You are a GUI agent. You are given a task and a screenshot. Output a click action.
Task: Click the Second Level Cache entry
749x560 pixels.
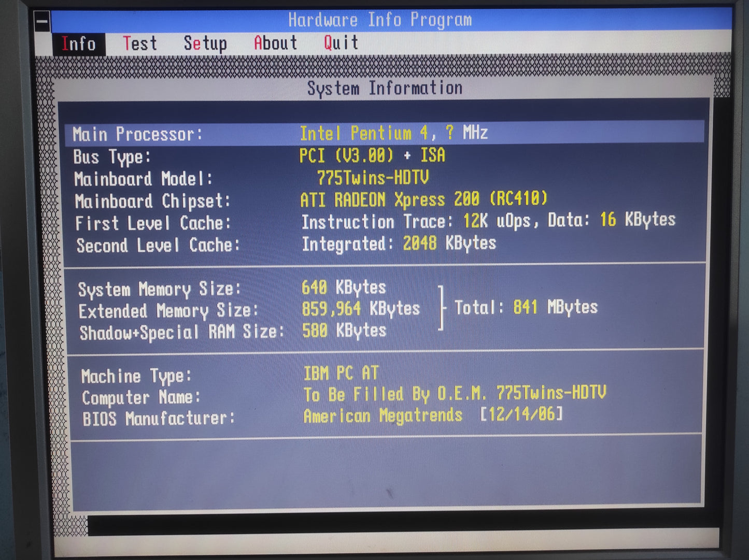[x=286, y=244]
